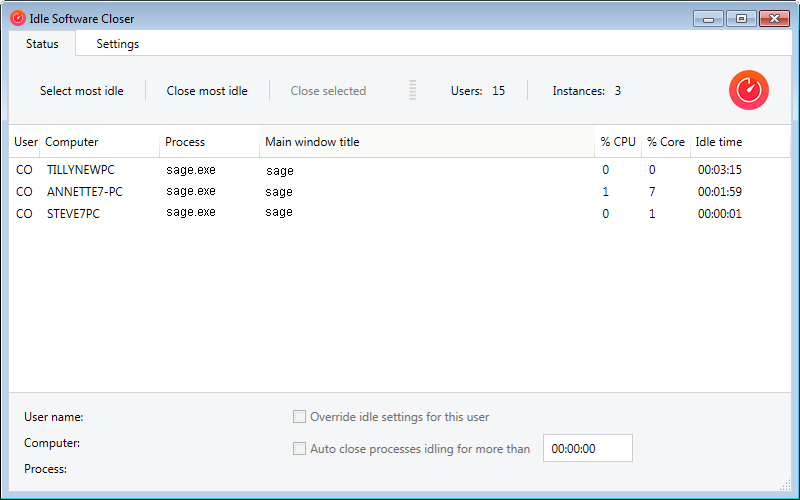The image size is (800, 500).
Task: Click the % Core value 7
Action: [x=652, y=192]
